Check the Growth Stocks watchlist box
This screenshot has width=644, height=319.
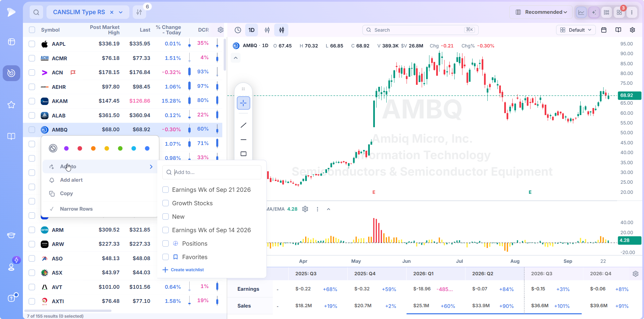(x=166, y=203)
